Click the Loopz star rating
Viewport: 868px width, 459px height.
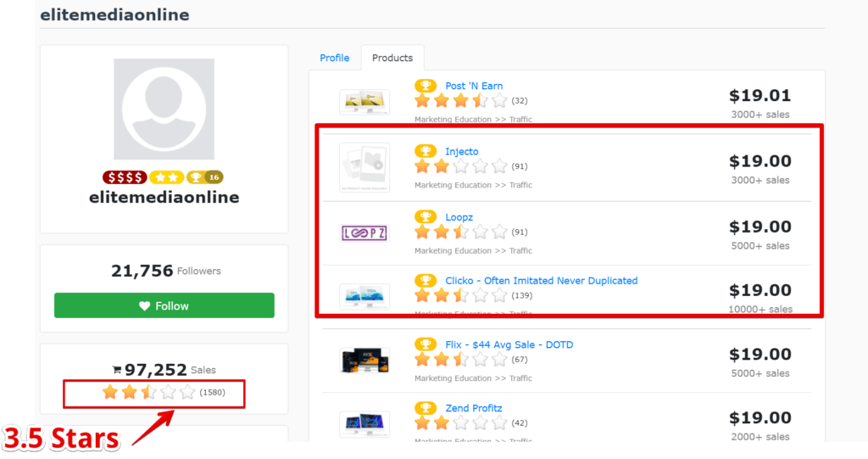click(x=460, y=232)
